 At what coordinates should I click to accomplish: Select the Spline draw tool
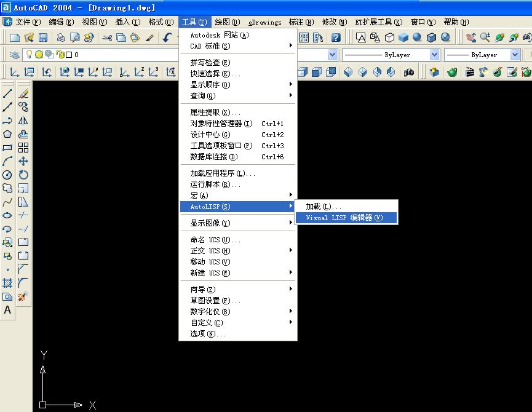[7, 202]
